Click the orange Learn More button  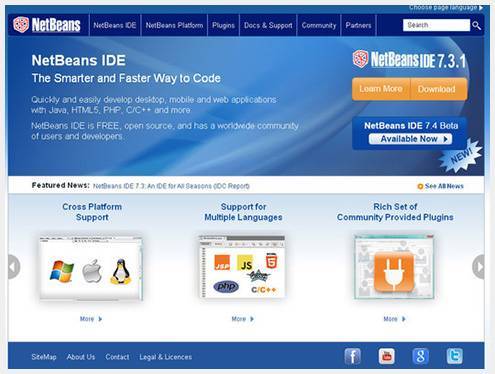click(381, 89)
